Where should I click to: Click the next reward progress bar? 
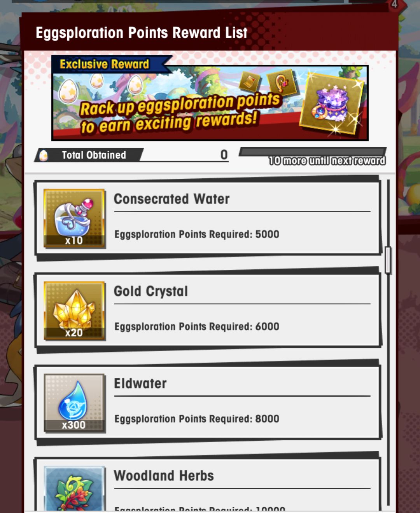click(313, 152)
